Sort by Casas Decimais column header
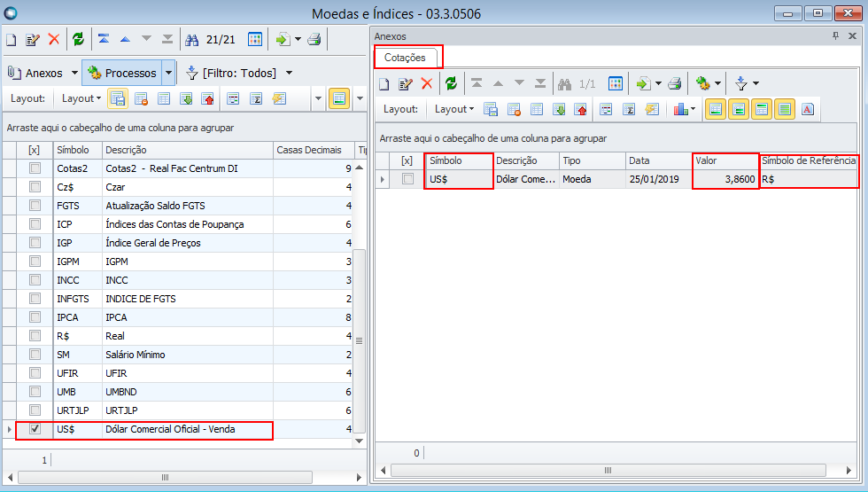Image resolution: width=868 pixels, height=492 pixels. click(314, 150)
